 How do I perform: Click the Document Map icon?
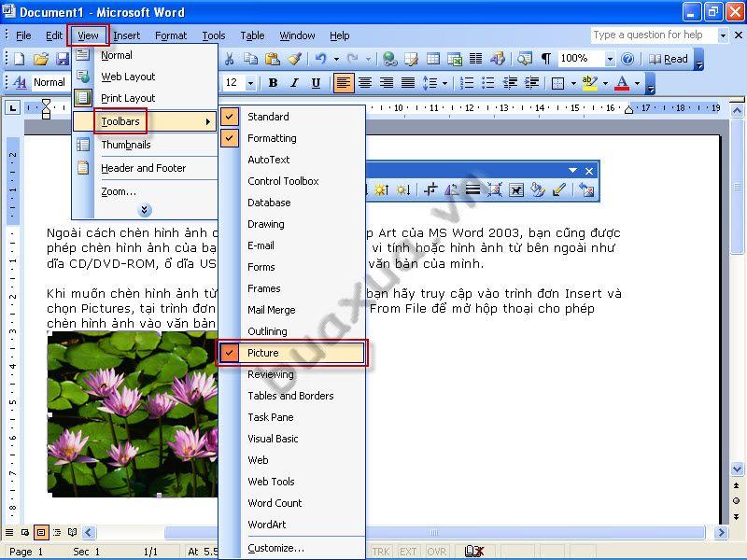[525, 59]
